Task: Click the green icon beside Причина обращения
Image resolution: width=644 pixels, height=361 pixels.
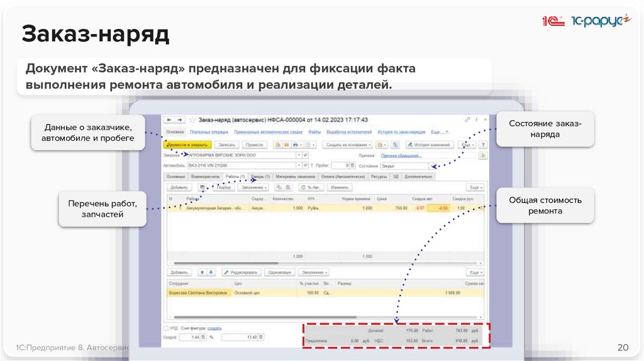Action: click(482, 155)
